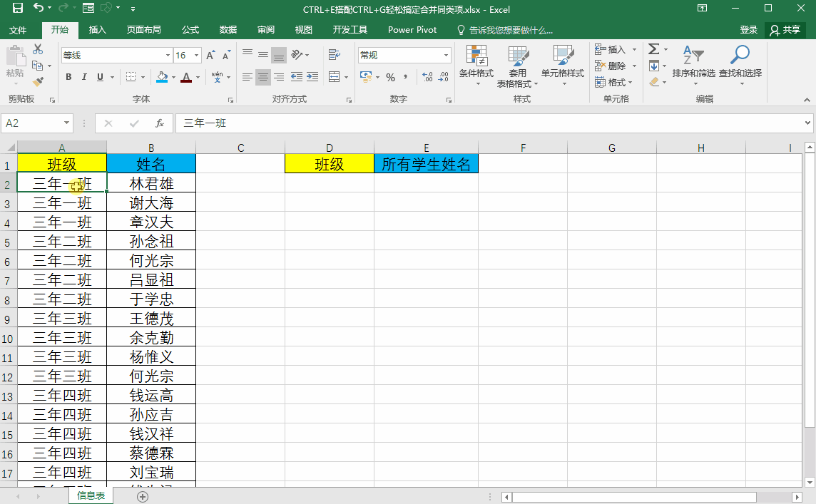Screen dimensions: 816x504
Task: Click the AutoSum sigma icon
Action: tap(654, 49)
